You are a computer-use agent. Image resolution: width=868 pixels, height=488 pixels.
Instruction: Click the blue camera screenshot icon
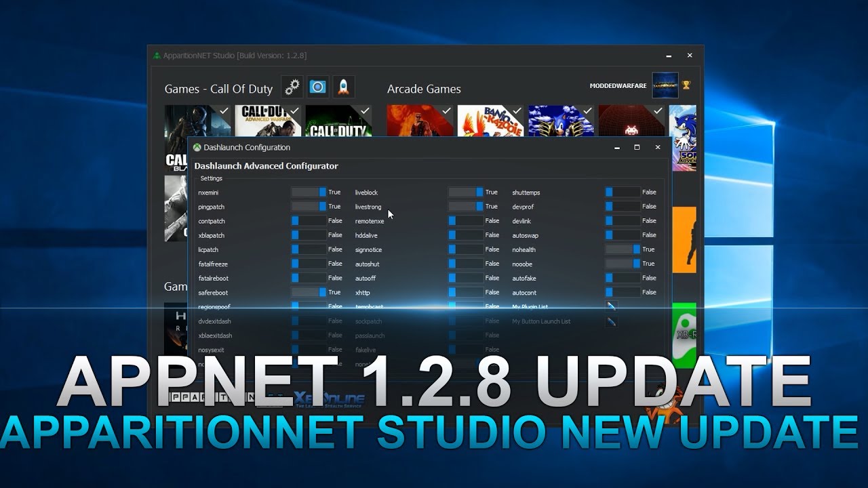317,87
